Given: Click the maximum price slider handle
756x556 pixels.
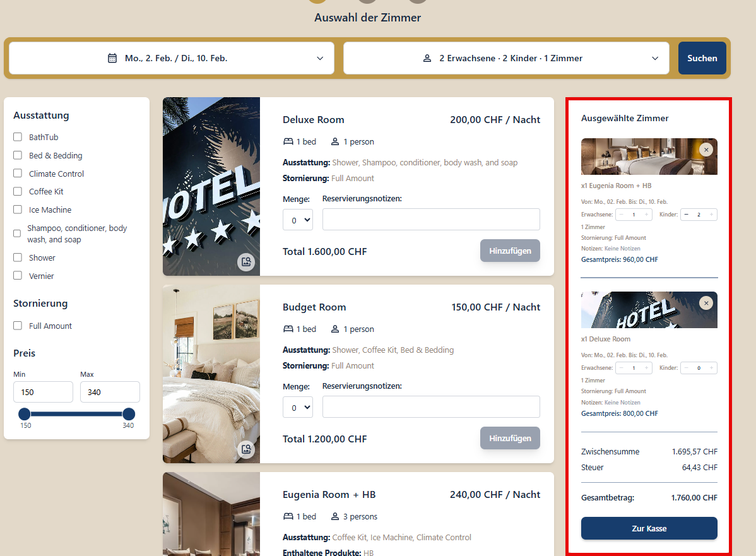Looking at the screenshot, I should tap(129, 414).
